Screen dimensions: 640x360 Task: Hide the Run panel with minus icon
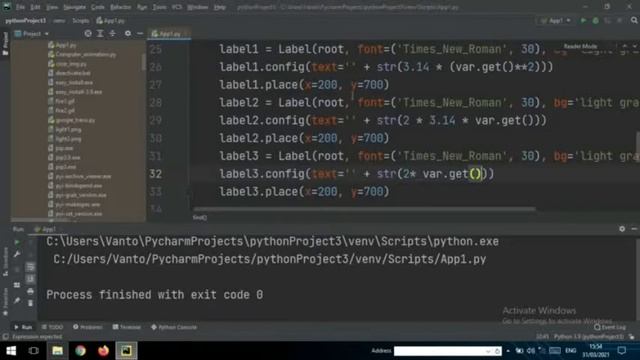click(634, 229)
